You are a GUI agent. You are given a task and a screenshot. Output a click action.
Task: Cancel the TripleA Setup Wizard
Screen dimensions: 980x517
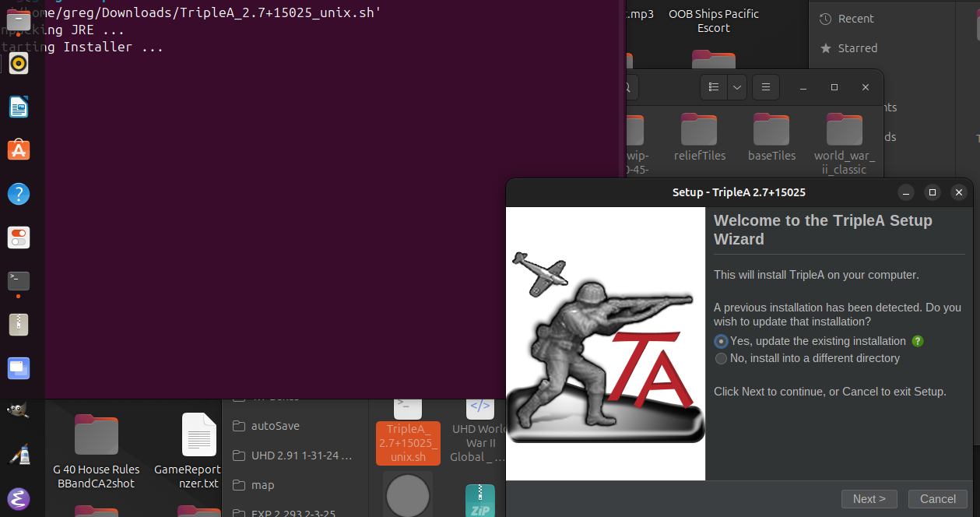pyautogui.click(x=937, y=498)
